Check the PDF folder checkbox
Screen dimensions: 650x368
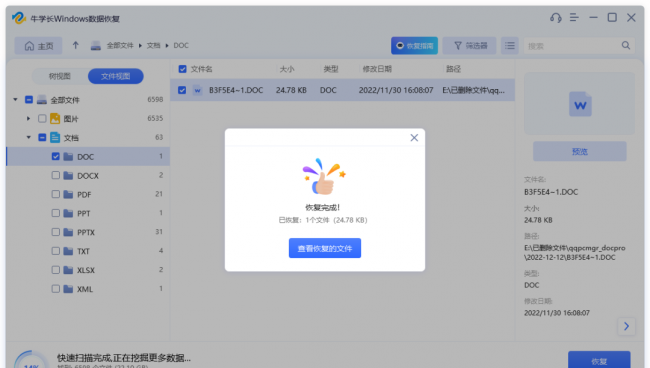point(56,194)
